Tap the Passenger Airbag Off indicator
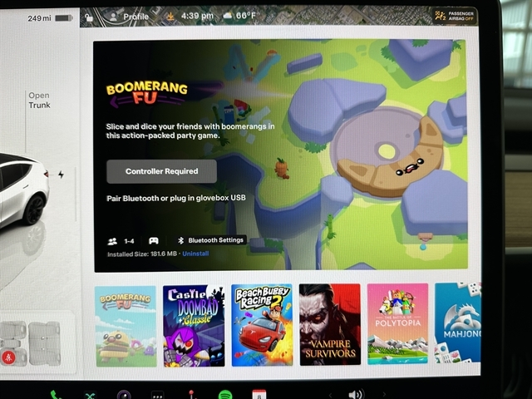The image size is (532, 399). pyautogui.click(x=455, y=16)
